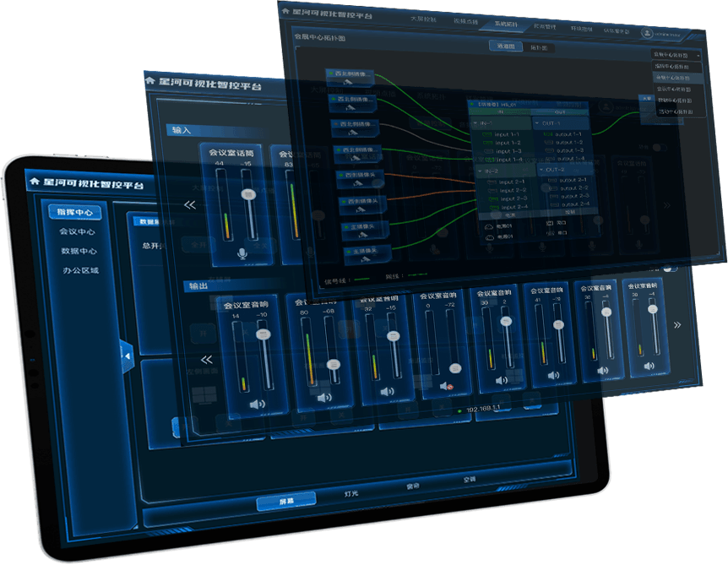
Task: Select the 屏幕 tab on the tablet
Action: (286, 502)
